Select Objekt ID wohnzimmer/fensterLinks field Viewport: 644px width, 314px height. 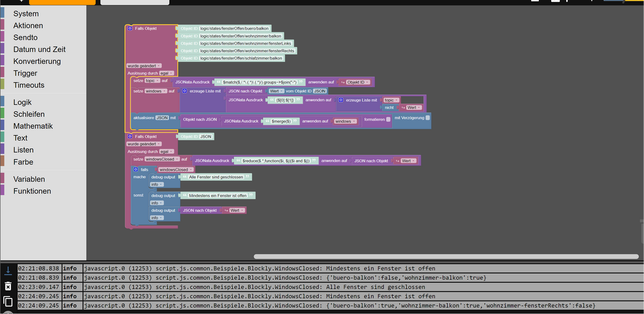point(246,43)
